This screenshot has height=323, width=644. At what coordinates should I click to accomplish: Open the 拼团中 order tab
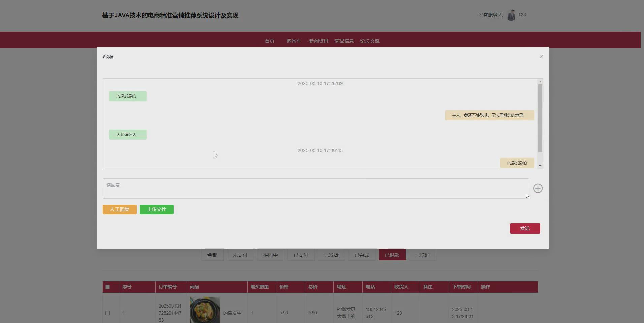[270, 255]
